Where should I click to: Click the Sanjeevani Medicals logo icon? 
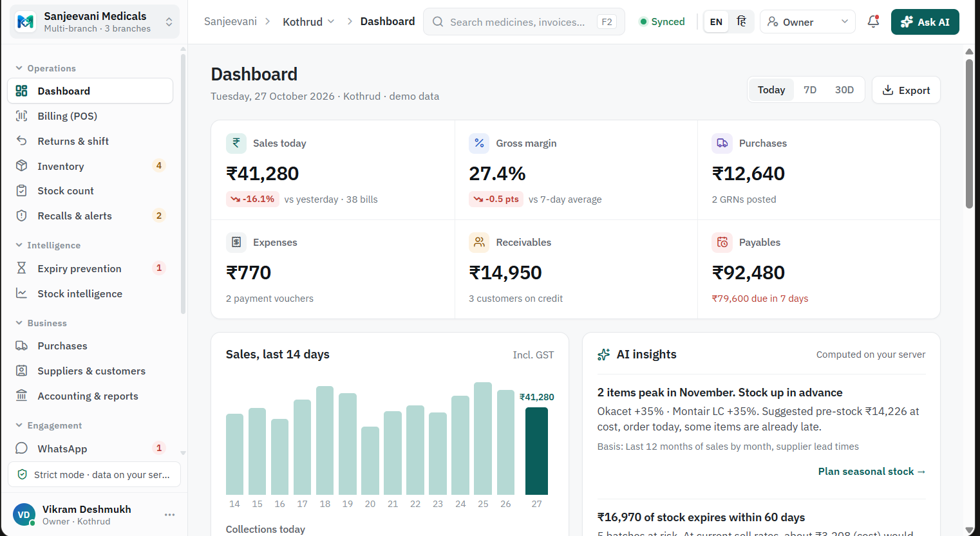25,22
